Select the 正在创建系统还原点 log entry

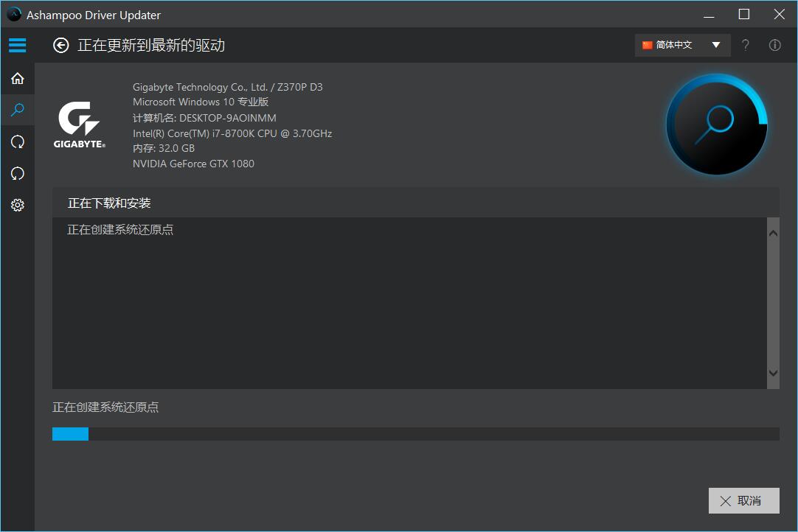(119, 229)
